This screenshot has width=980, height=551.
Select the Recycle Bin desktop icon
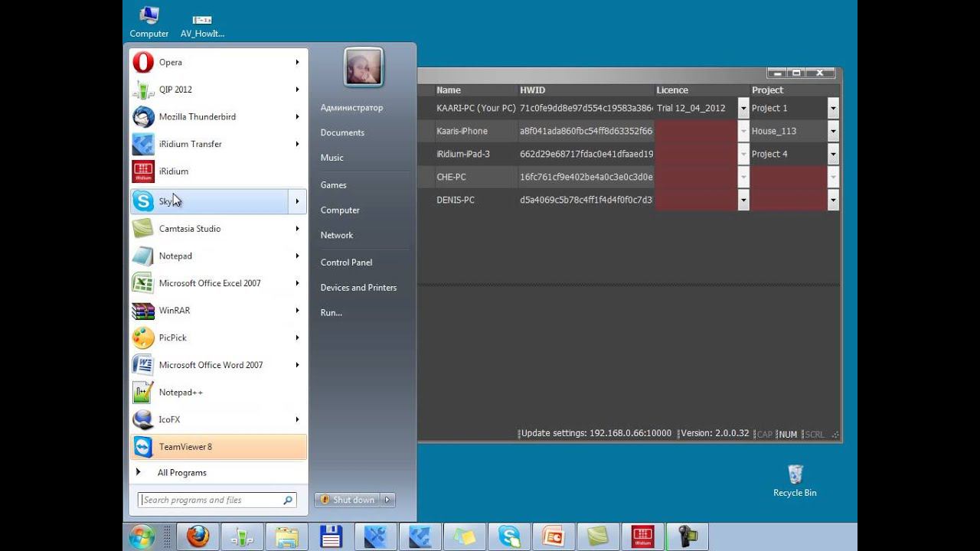click(x=795, y=481)
